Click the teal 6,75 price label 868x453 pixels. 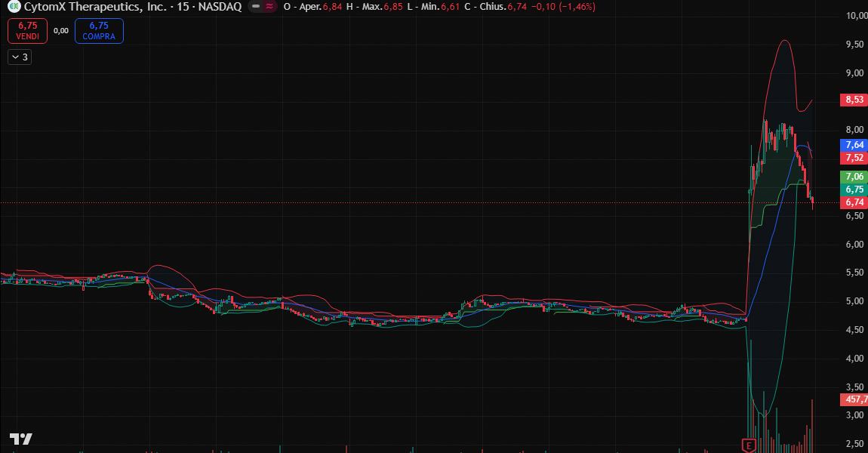[854, 190]
